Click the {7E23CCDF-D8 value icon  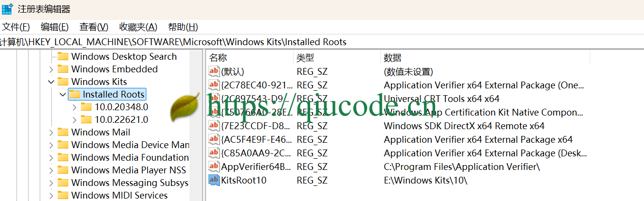coord(214,126)
